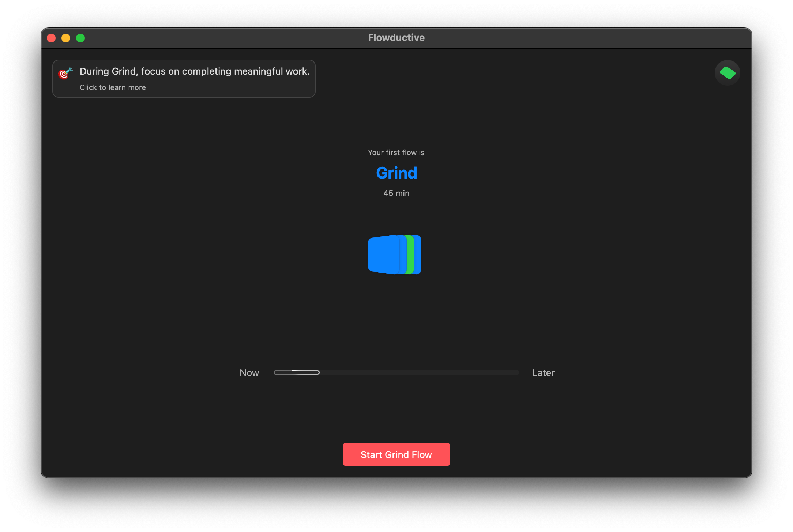Click the dartboard emoji in the tip banner

pyautogui.click(x=65, y=74)
